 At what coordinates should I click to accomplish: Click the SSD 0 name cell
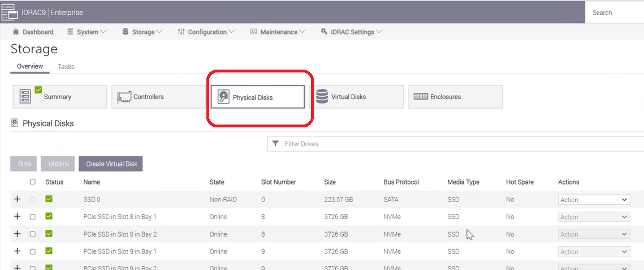point(92,200)
